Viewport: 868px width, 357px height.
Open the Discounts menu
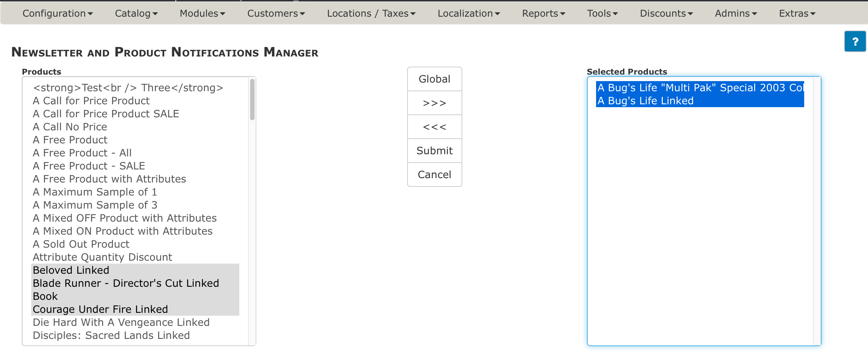click(x=666, y=13)
